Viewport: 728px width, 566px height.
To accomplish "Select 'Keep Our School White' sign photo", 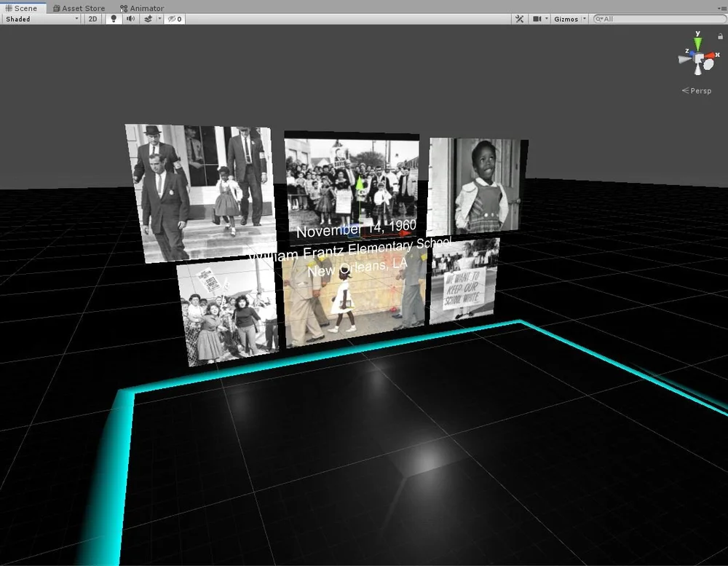I will point(464,281).
